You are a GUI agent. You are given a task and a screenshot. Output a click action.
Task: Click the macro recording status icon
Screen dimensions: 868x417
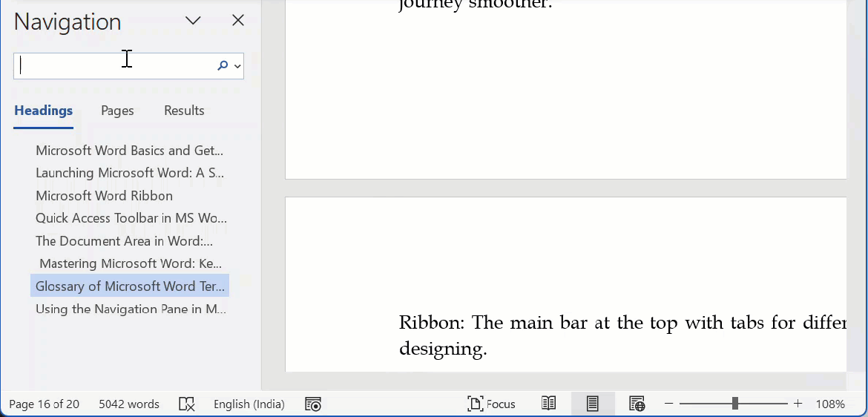[313, 404]
